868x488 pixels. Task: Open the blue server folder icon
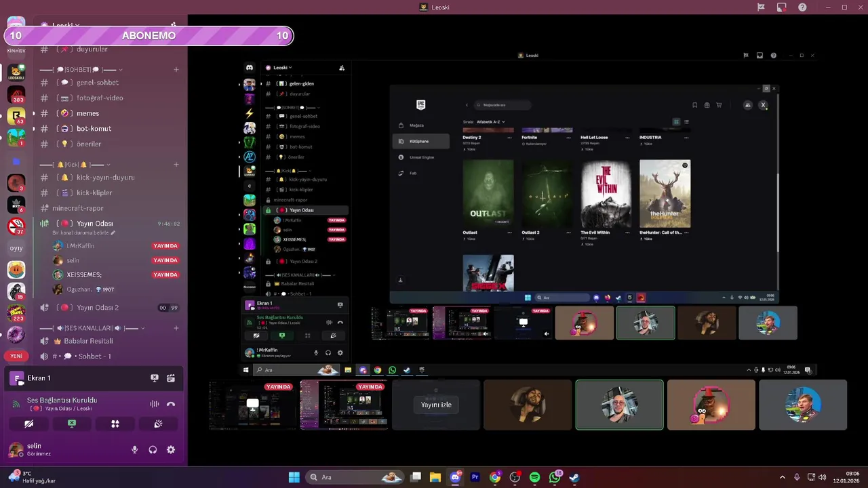pyautogui.click(x=16, y=161)
